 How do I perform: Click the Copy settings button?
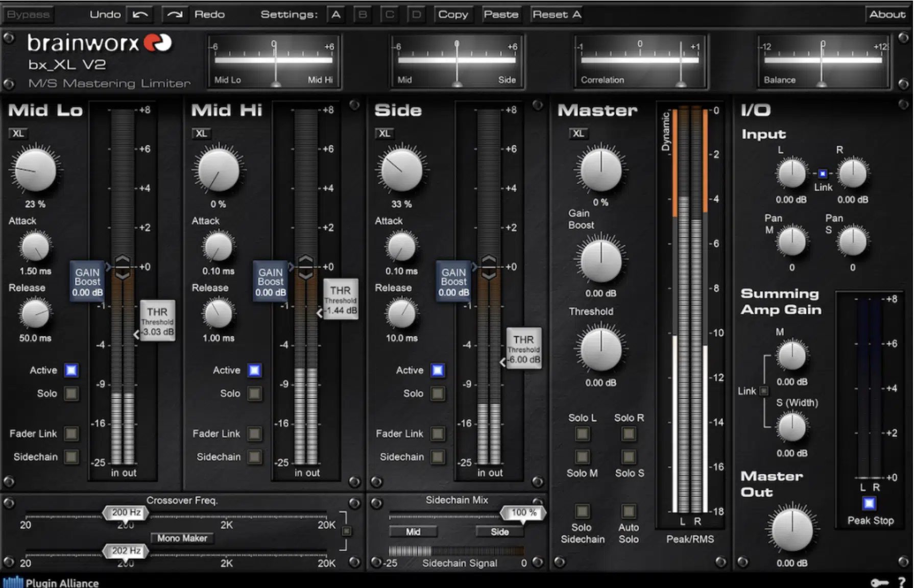[x=453, y=14]
